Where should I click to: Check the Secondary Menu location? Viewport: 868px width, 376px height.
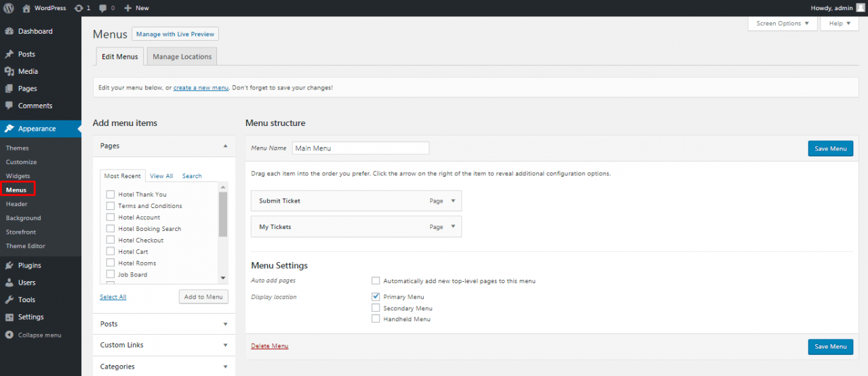[x=376, y=308]
